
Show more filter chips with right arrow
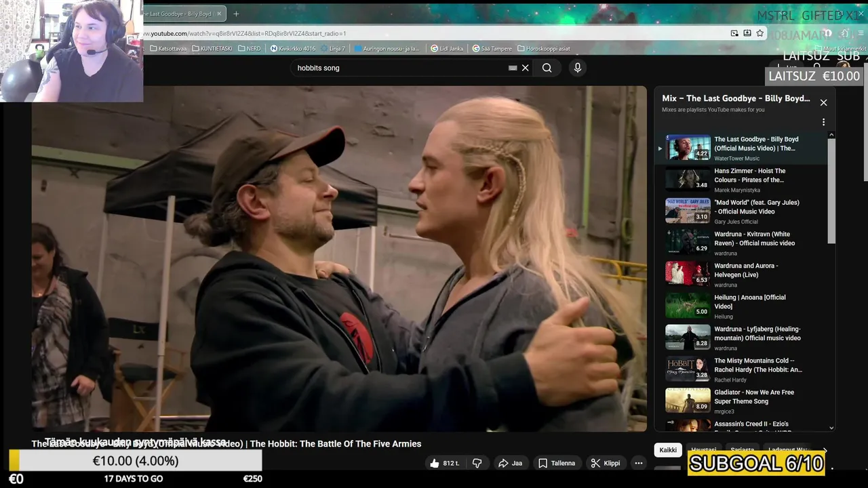click(825, 450)
